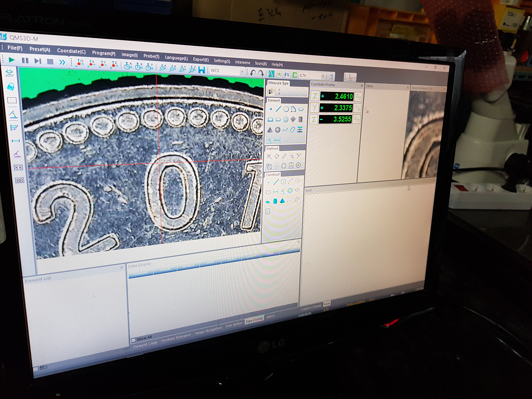Image resolution: width=532 pixels, height=399 pixels.
Task: Open the Tools(B) menu
Action: pyautogui.click(x=261, y=63)
